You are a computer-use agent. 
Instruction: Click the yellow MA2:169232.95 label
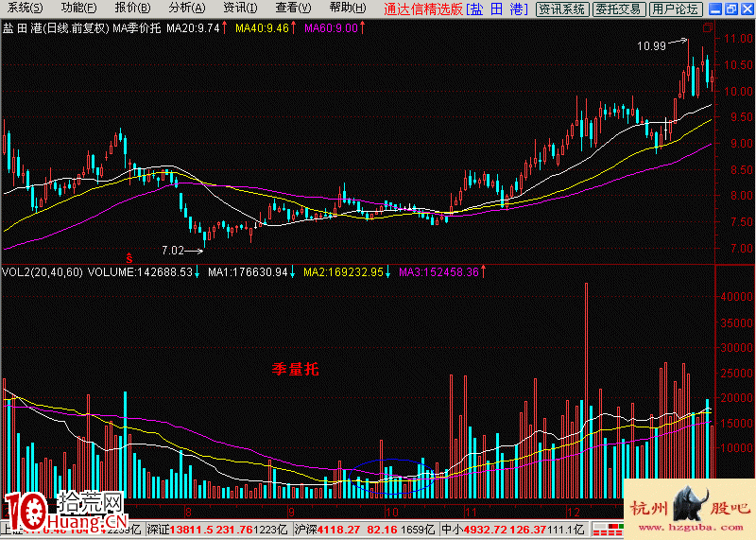pos(343,272)
